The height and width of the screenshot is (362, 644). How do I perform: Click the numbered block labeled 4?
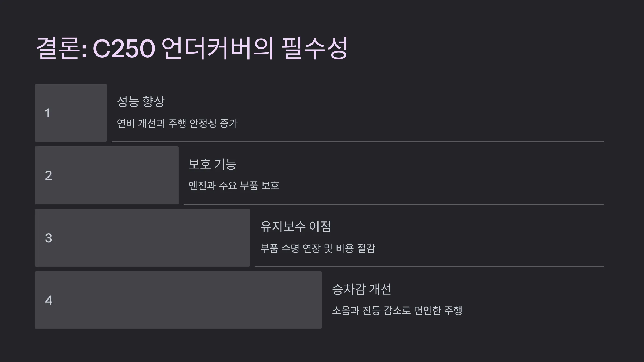(178, 300)
